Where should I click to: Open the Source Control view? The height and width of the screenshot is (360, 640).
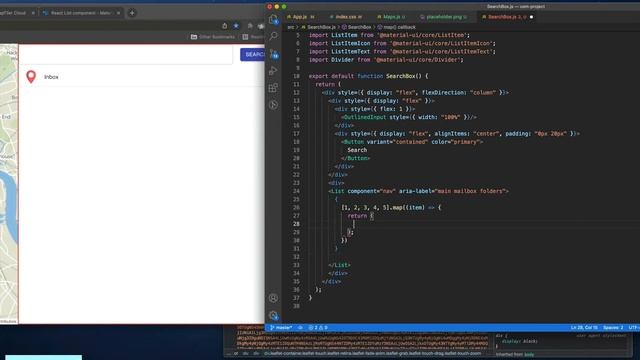pyautogui.click(x=274, y=53)
